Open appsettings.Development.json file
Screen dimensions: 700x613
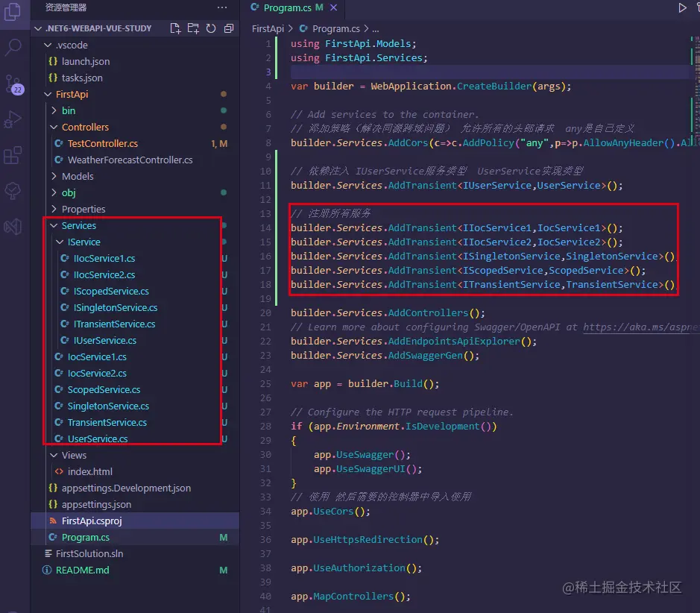click(x=135, y=488)
